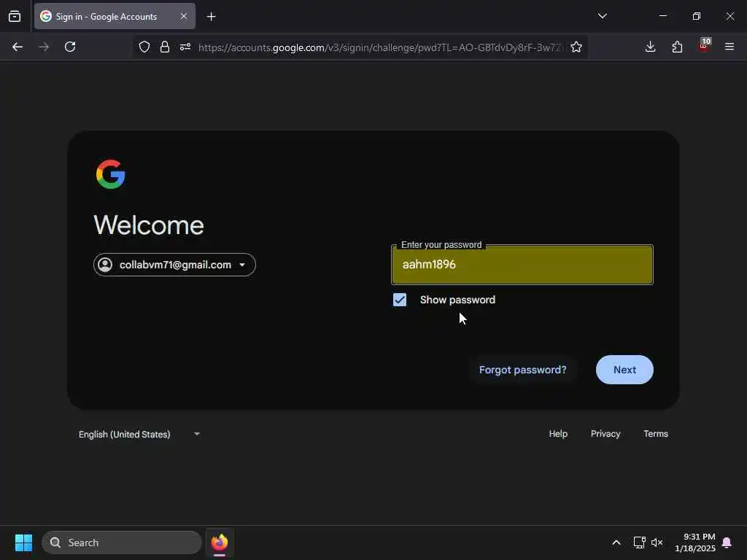Viewport: 747px width, 560px height.
Task: Click the taskbar Search box
Action: (122, 542)
